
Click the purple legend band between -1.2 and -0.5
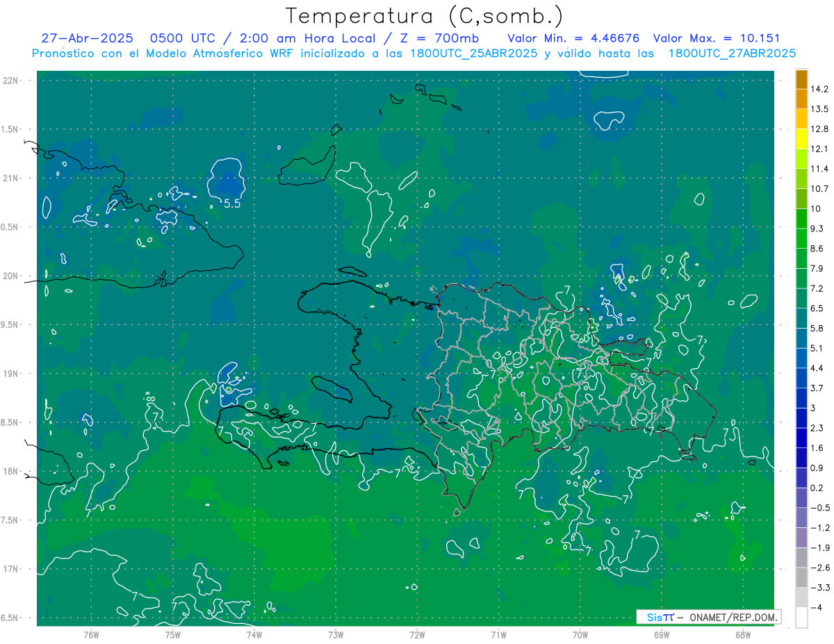(x=801, y=518)
